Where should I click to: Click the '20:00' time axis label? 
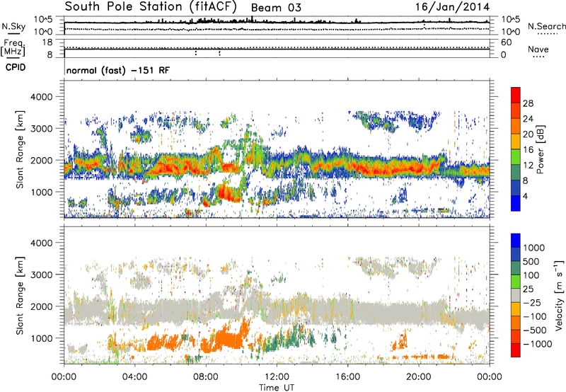(419, 377)
